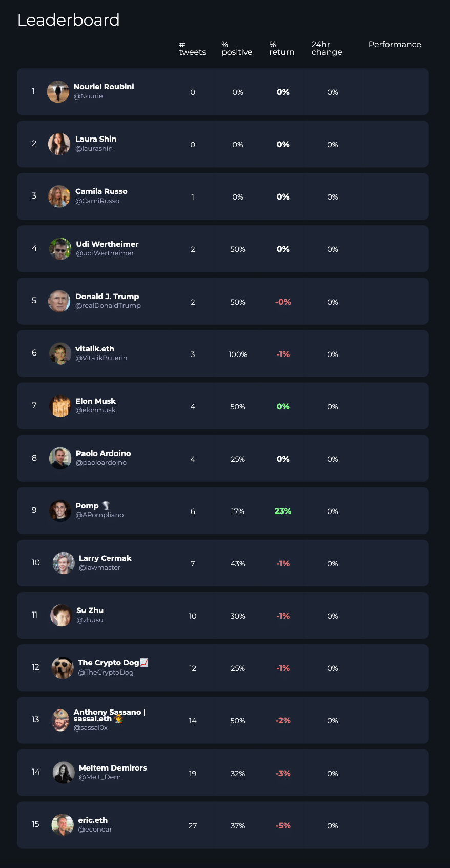The image size is (450, 868).
Task: Open the @lawmaster handle link
Action: (x=99, y=568)
